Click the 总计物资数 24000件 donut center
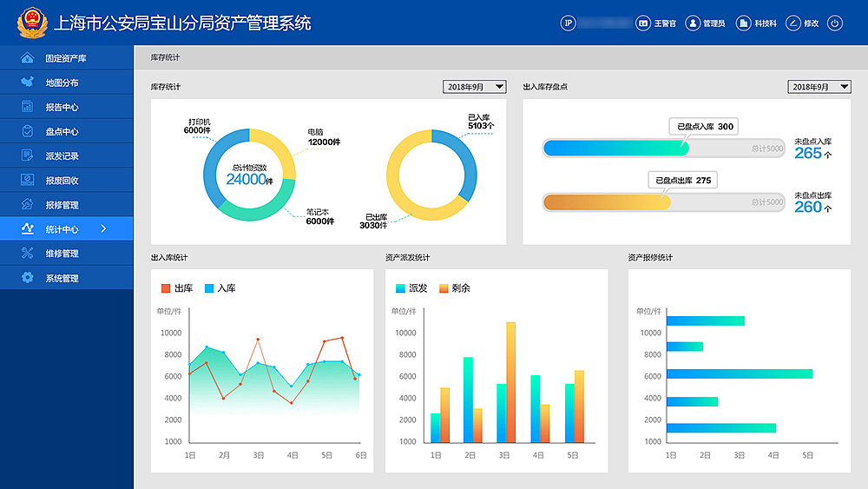The width and height of the screenshot is (868, 489). 250,175
